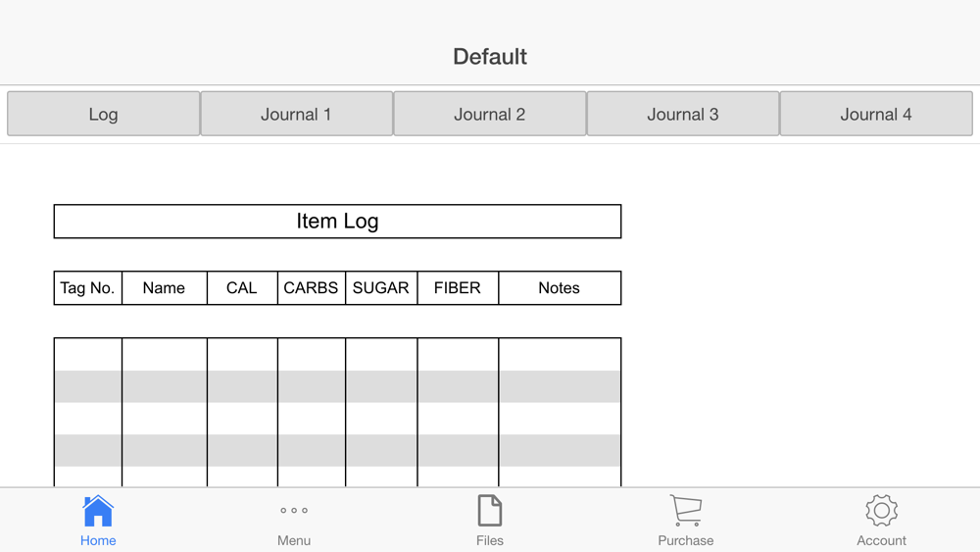
Task: Select the Notes column header
Action: [x=559, y=288]
